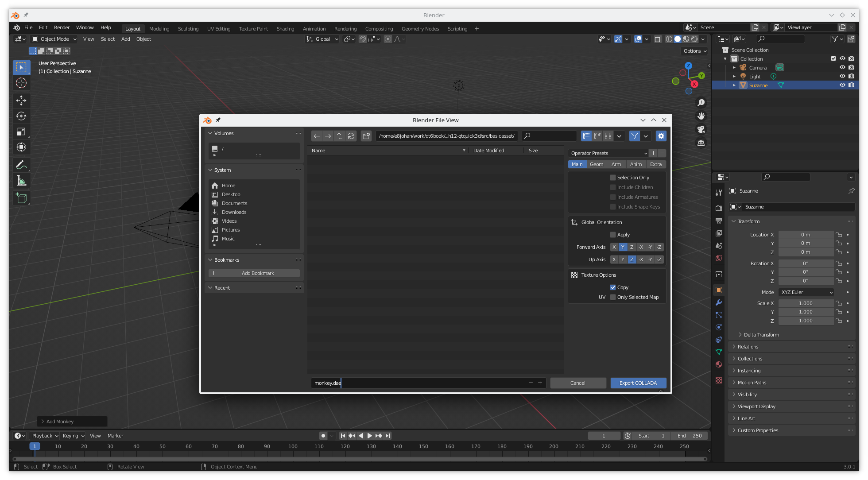Click the Measure ruler tool
This screenshot has height=480, width=868.
coord(21,181)
